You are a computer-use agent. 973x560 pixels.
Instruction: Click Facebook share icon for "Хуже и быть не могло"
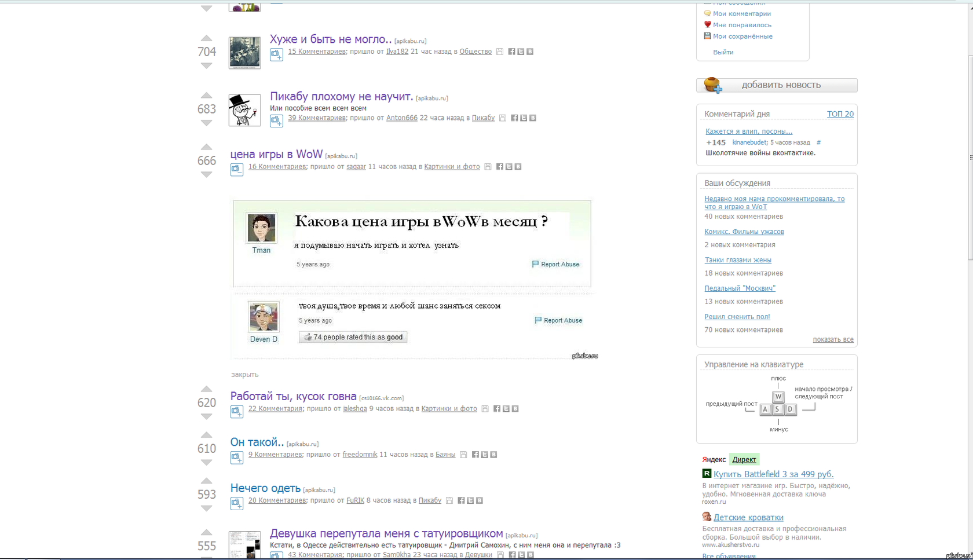tap(511, 52)
